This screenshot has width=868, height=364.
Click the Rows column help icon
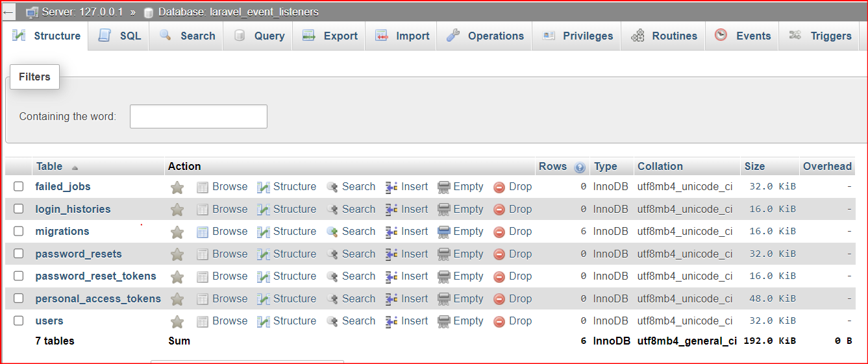click(580, 167)
